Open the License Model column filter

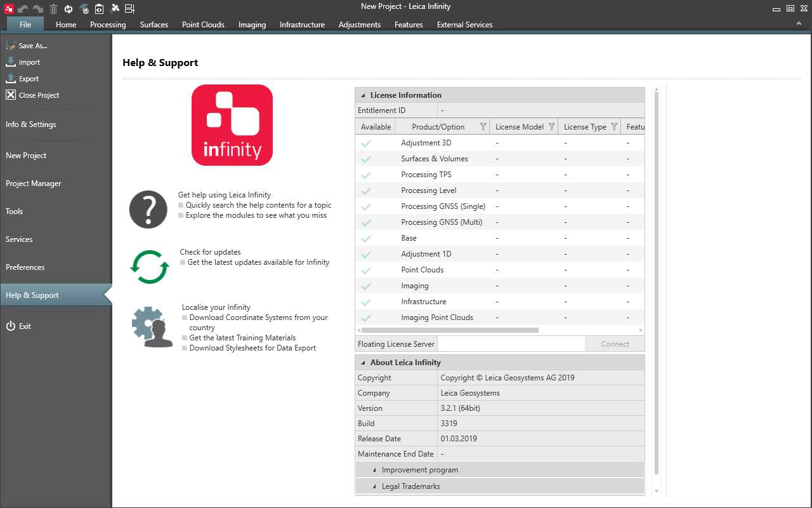(551, 127)
